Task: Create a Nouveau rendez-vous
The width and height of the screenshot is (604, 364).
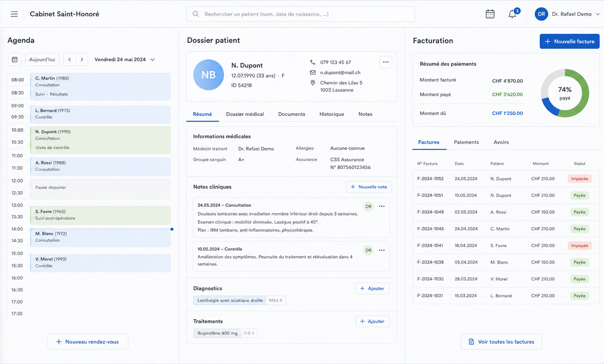Action: point(88,342)
